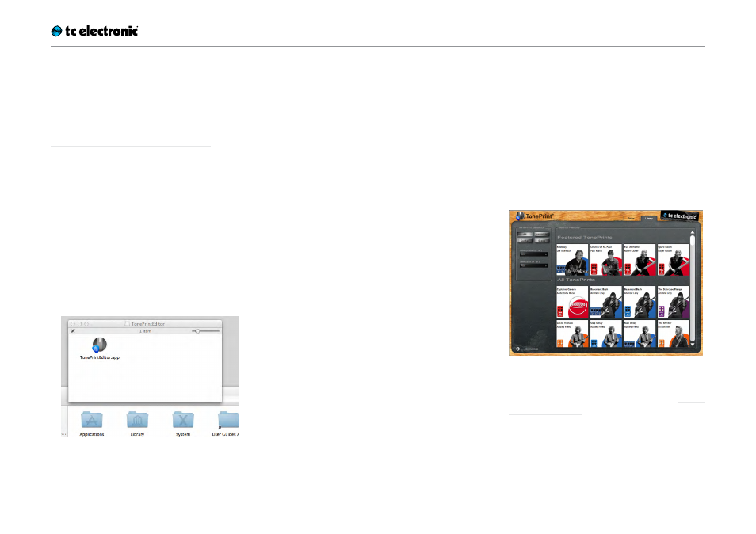Select the first featured card with blue pedal

[x=572, y=260]
